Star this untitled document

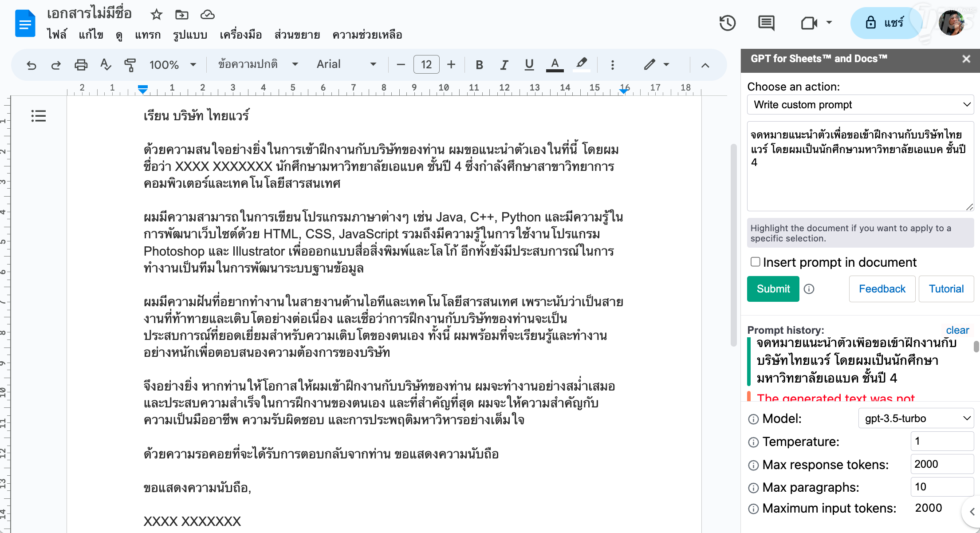tap(156, 15)
